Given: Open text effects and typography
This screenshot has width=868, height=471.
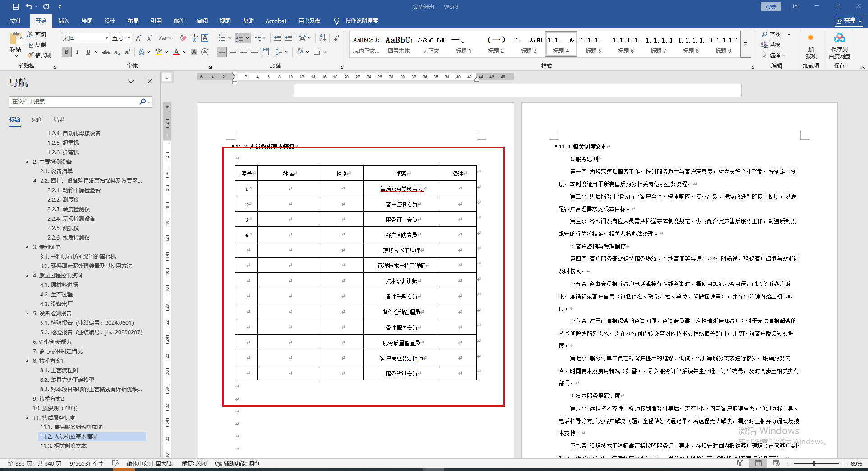Looking at the screenshot, I should click(144, 52).
